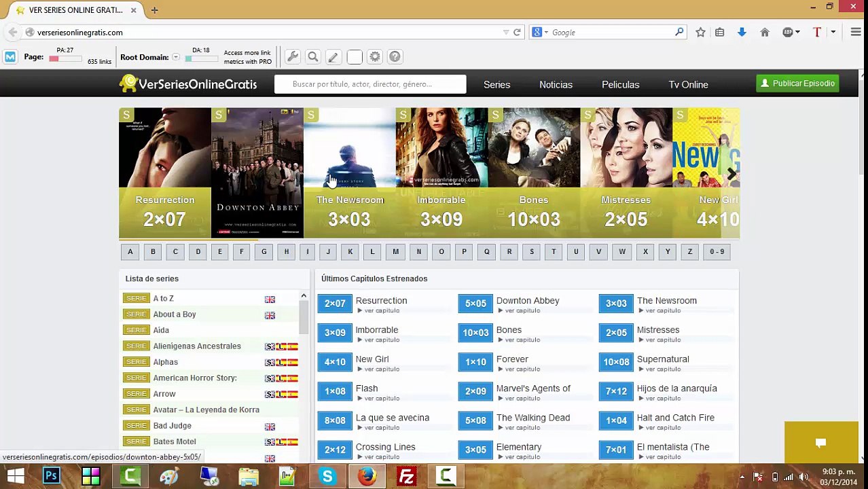The width and height of the screenshot is (868, 489).
Task: Click the carousel next arrow
Action: [731, 174]
